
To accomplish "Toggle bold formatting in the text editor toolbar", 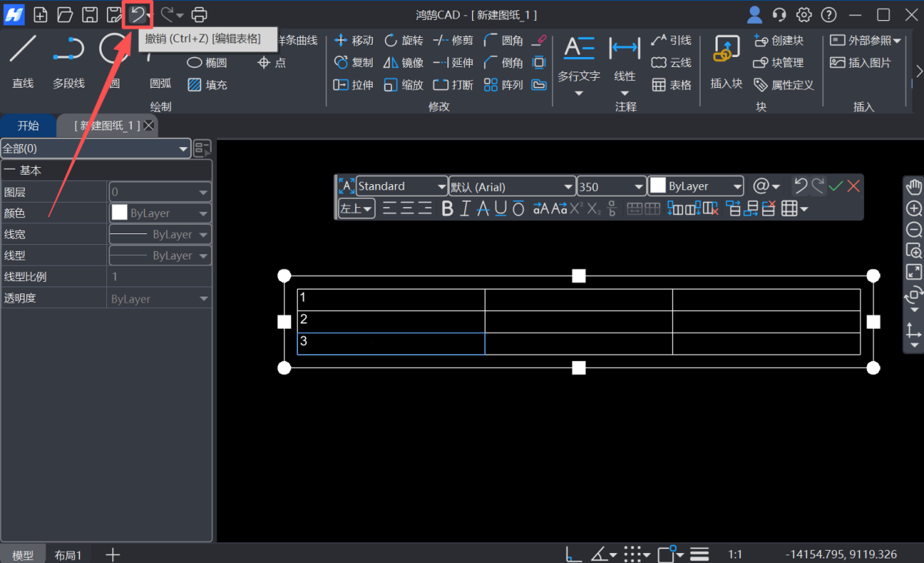I will pyautogui.click(x=447, y=208).
